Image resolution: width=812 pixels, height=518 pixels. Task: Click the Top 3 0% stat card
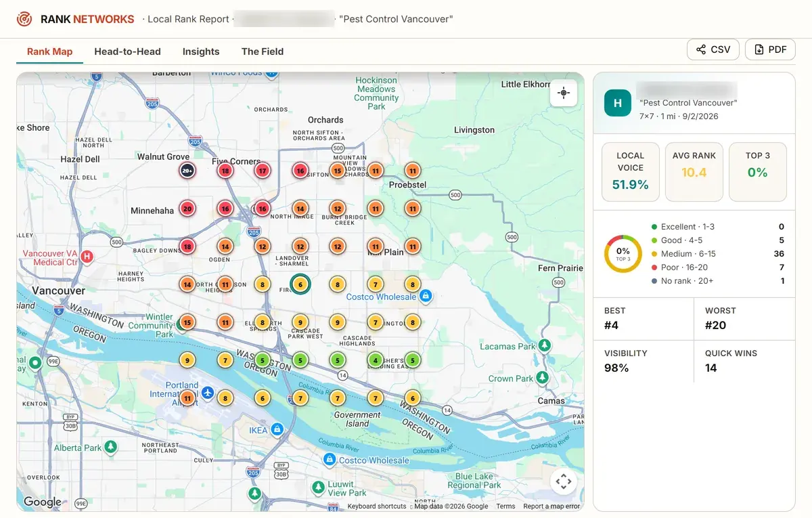click(x=758, y=172)
